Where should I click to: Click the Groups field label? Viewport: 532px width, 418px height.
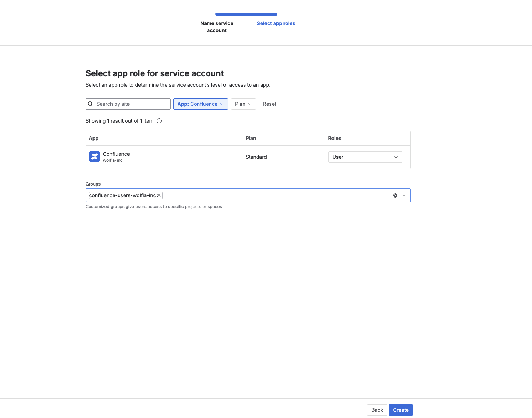tap(93, 184)
